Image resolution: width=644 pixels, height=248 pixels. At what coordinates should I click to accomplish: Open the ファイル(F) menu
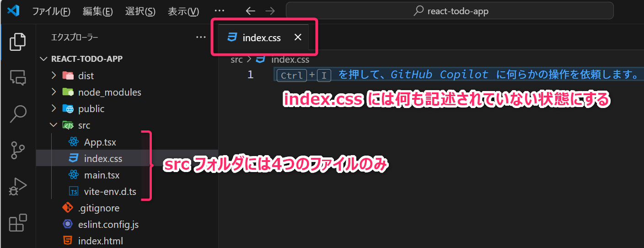51,11
